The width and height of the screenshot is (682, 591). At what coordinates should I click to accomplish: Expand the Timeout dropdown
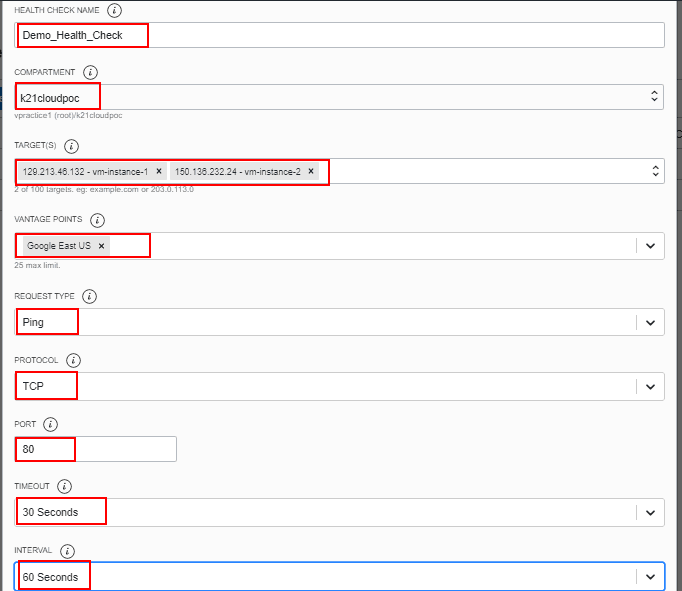click(650, 513)
